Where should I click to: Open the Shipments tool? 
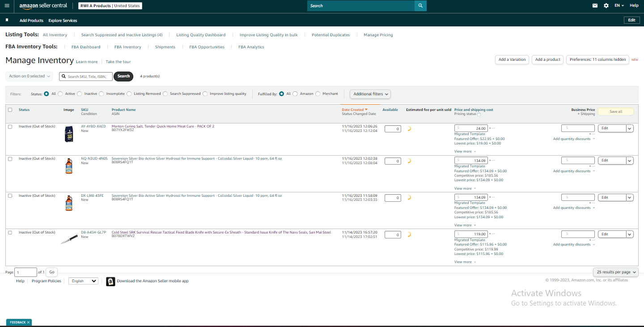165,47
